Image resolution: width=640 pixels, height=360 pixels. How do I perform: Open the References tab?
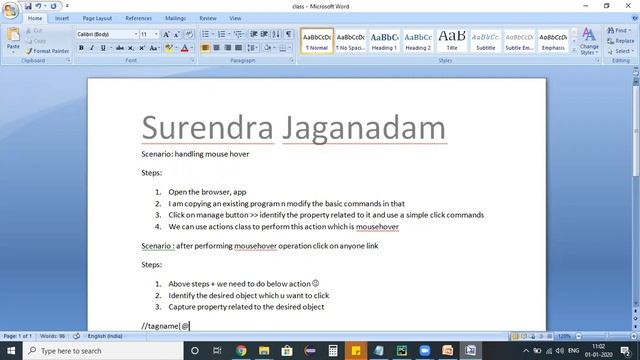(x=138, y=18)
